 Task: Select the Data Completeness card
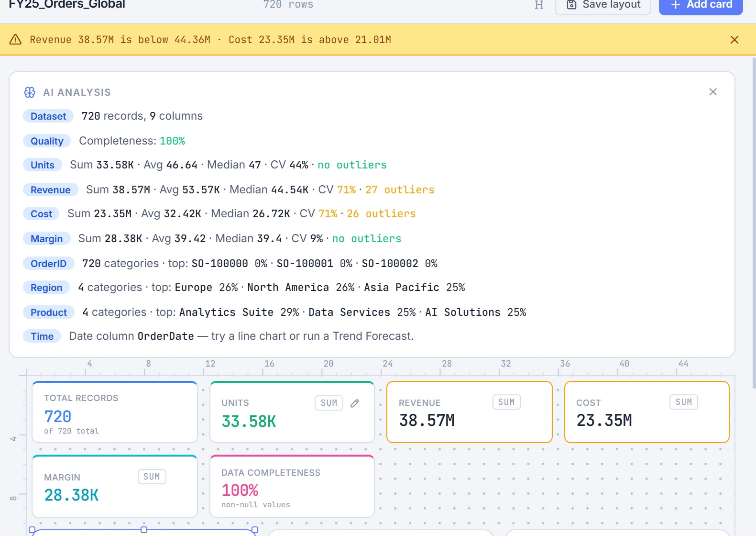tap(292, 486)
